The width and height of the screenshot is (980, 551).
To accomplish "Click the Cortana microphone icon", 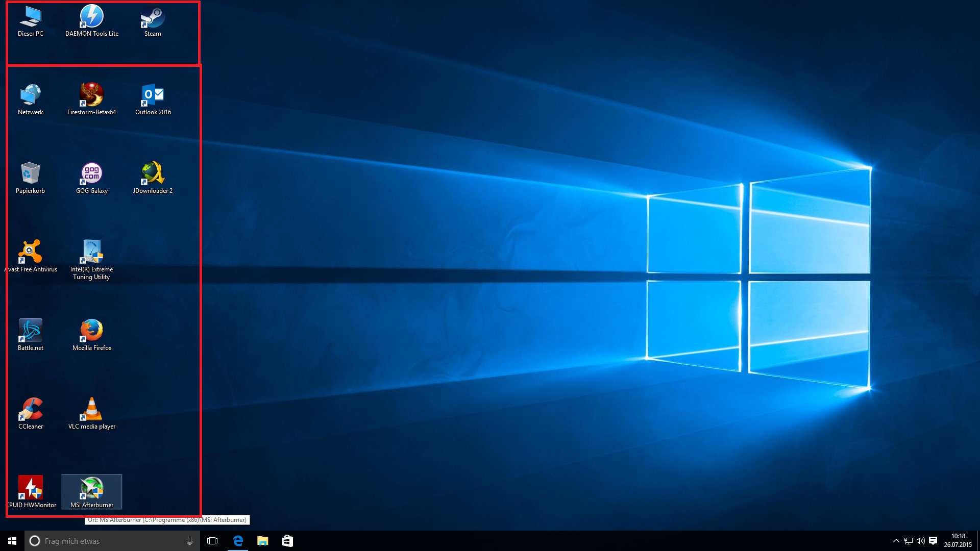I will (189, 541).
